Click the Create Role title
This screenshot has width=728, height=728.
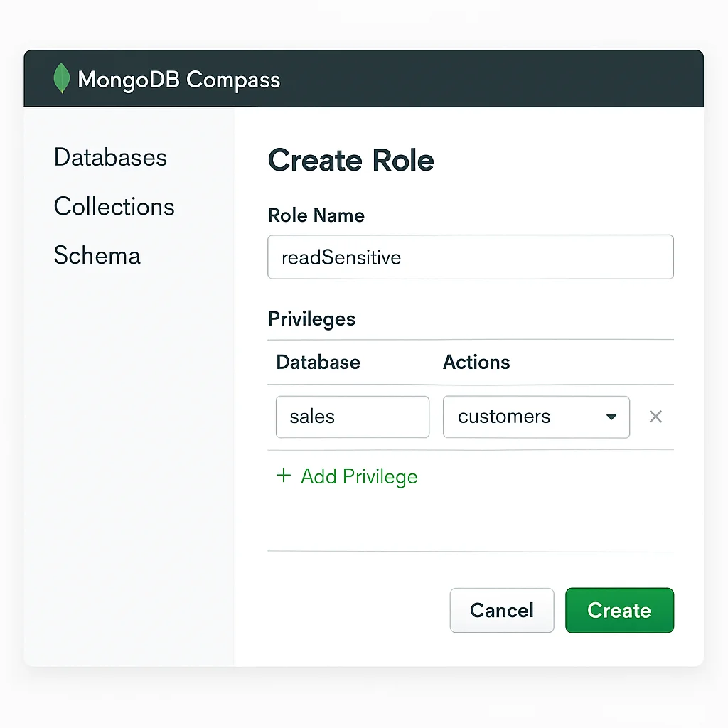(350, 160)
